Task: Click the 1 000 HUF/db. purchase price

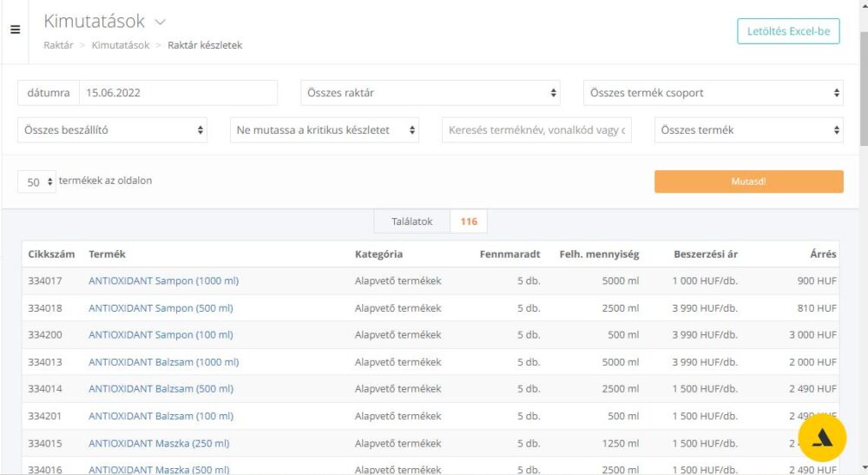Action: [705, 280]
